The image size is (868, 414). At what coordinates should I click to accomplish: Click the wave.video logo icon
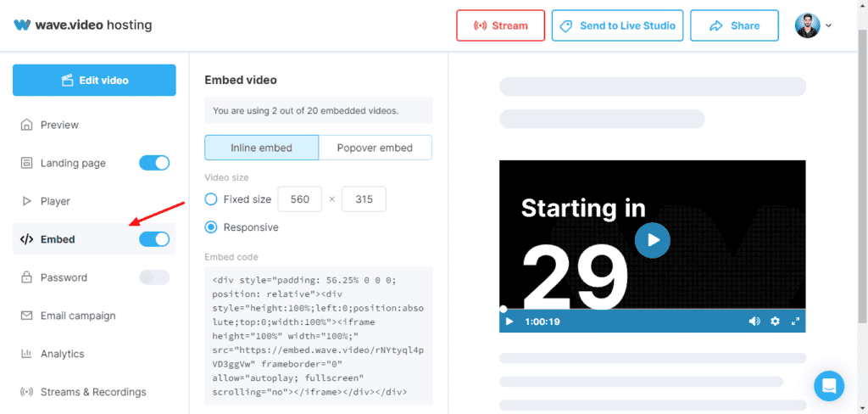pos(22,25)
